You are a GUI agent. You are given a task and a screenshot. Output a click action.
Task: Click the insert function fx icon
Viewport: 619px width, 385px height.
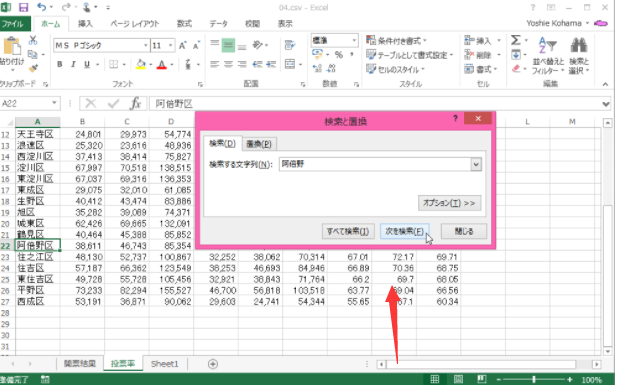[x=135, y=103]
